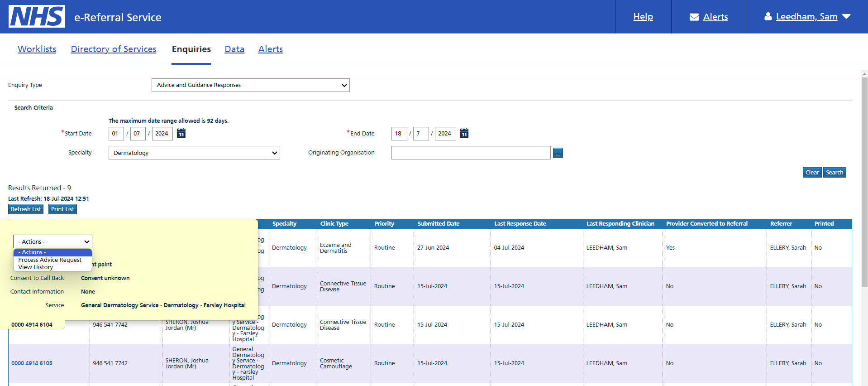Click the Last Response Date column header

520,224
